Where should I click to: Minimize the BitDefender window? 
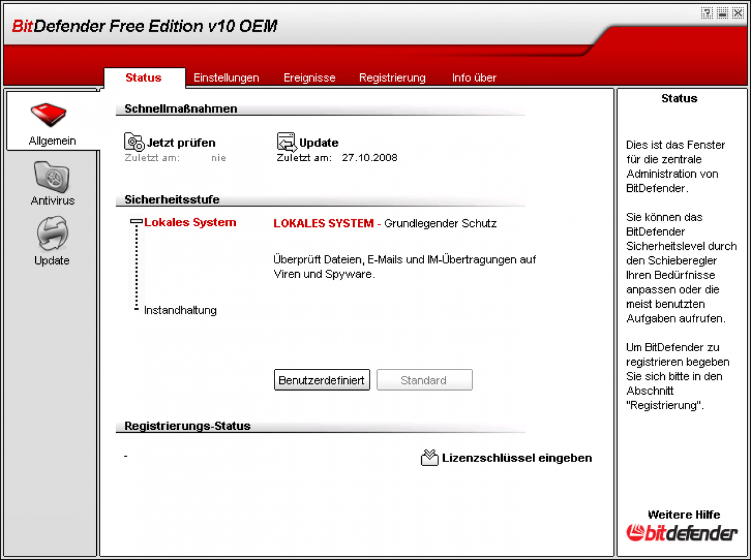[x=723, y=13]
